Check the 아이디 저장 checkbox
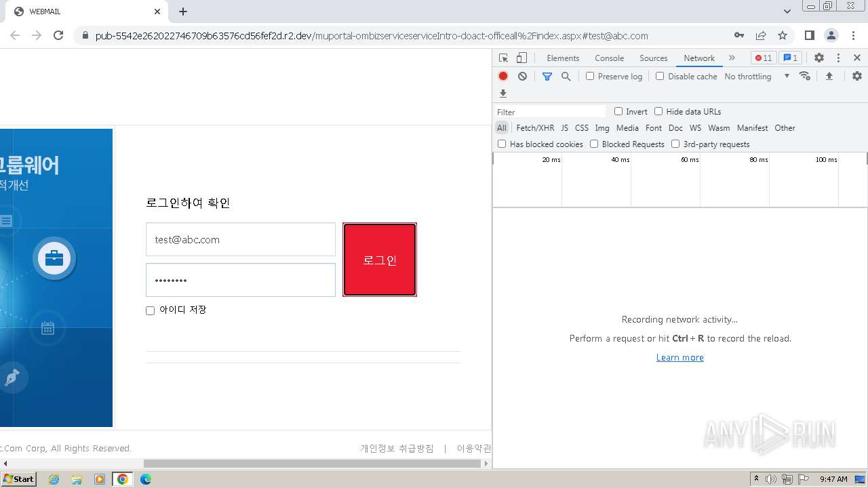This screenshot has height=488, width=868. pos(151,310)
